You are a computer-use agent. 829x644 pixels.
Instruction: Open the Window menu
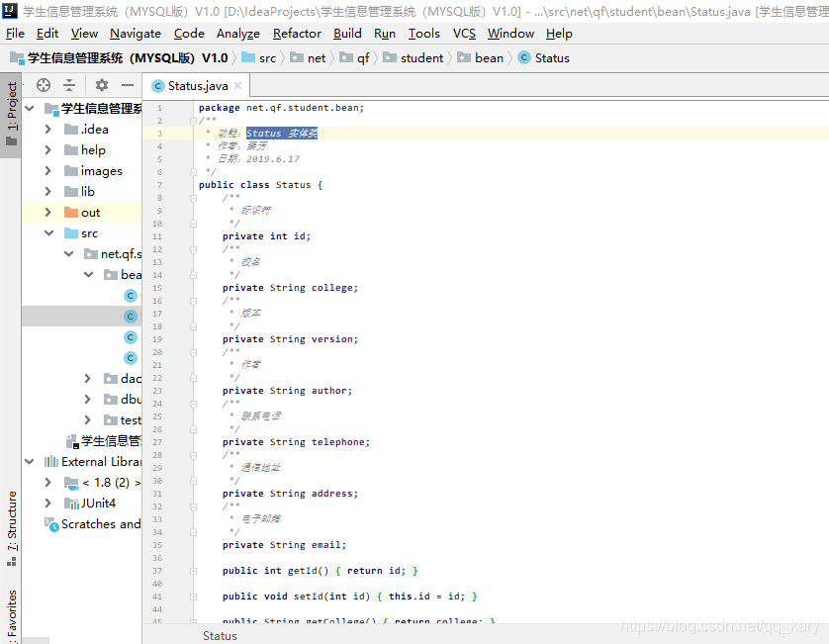[510, 34]
